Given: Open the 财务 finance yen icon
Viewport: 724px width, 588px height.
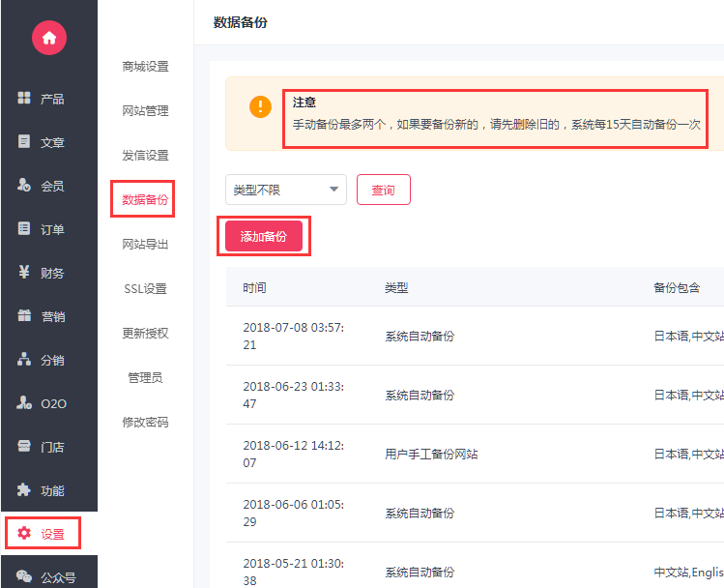Looking at the screenshot, I should pyautogui.click(x=24, y=273).
